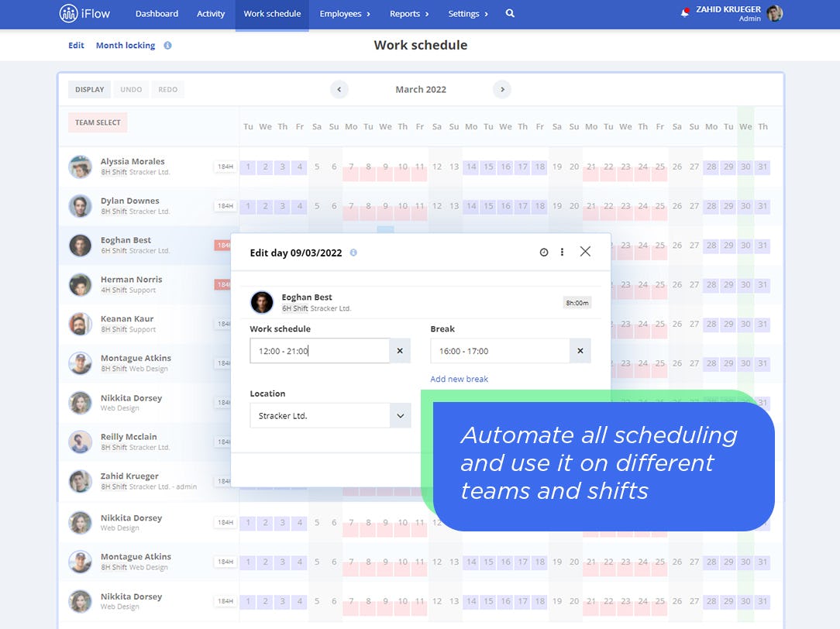Click the clock icon in the Edit day dialog
This screenshot has height=629, width=840.
[543, 252]
